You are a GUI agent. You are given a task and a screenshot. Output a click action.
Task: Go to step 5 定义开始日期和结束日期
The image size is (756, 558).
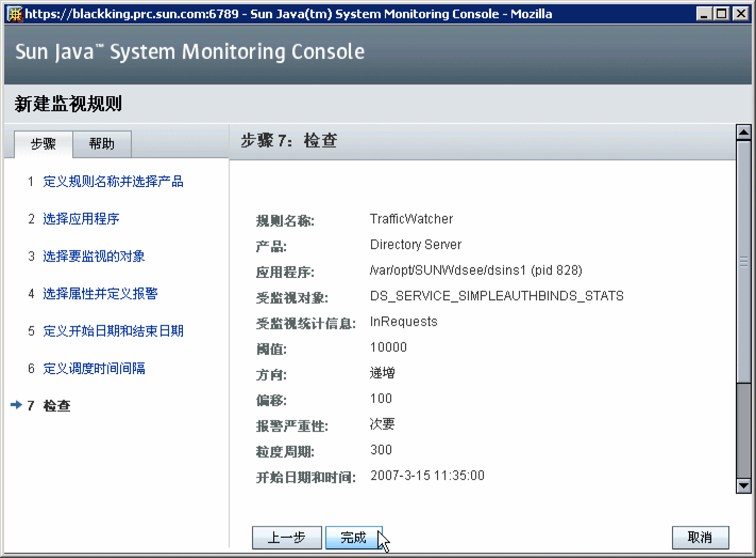point(113,331)
